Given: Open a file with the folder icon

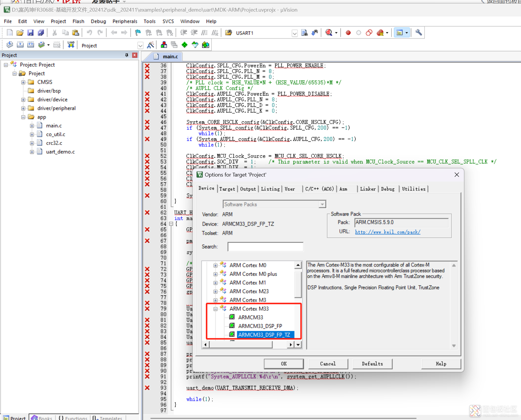Looking at the screenshot, I should point(20,33).
